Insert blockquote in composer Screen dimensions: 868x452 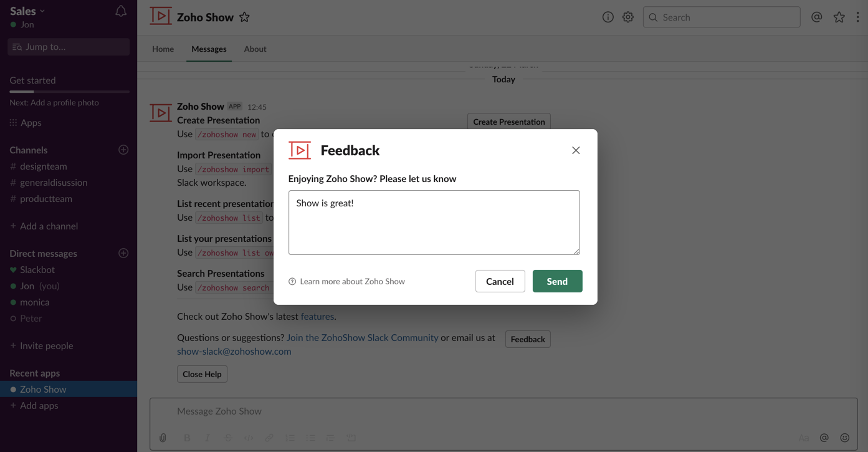coord(330,438)
